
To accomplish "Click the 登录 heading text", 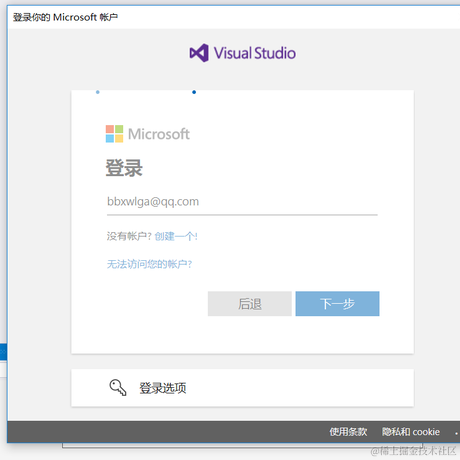I will coord(124,168).
